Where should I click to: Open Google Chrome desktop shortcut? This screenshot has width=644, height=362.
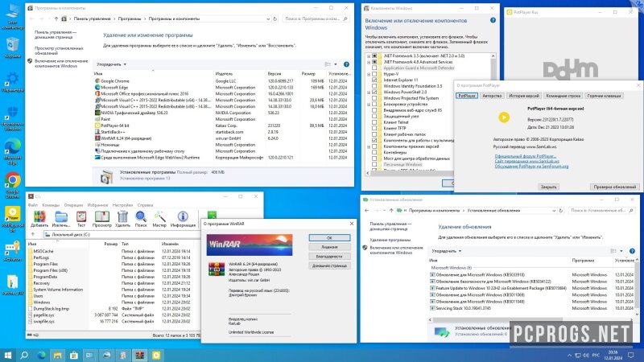coord(12,185)
